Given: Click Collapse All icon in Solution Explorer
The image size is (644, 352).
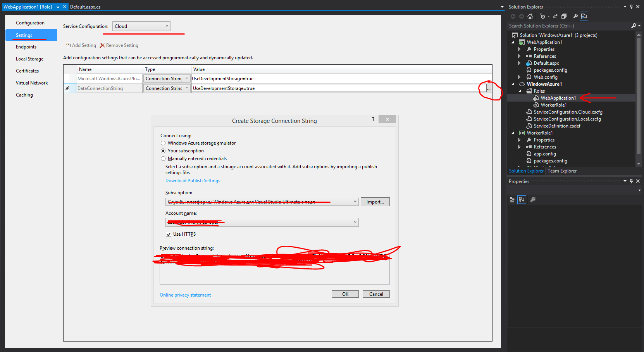Looking at the screenshot, I should point(564,16).
